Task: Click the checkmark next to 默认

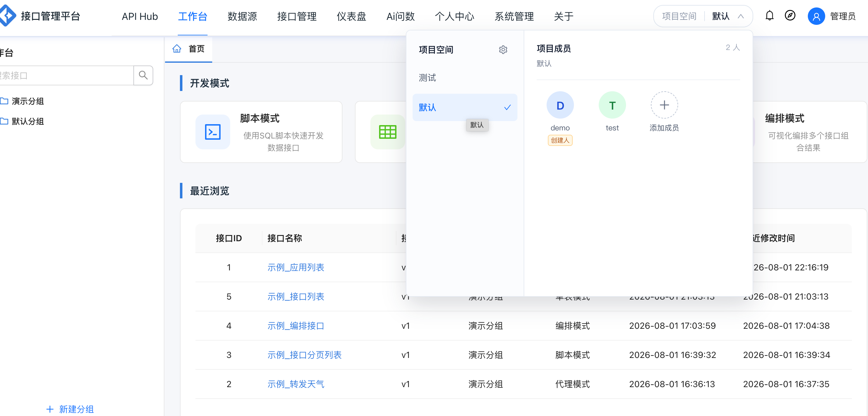Action: pos(507,107)
